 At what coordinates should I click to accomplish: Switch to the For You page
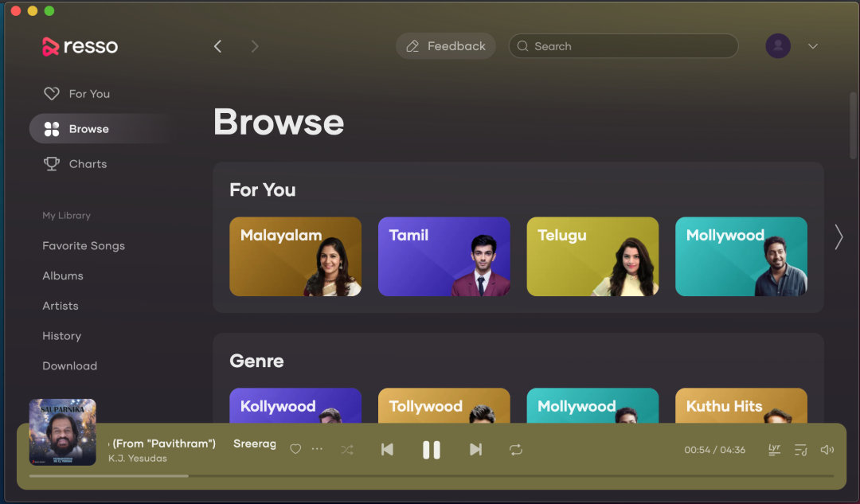coord(88,94)
